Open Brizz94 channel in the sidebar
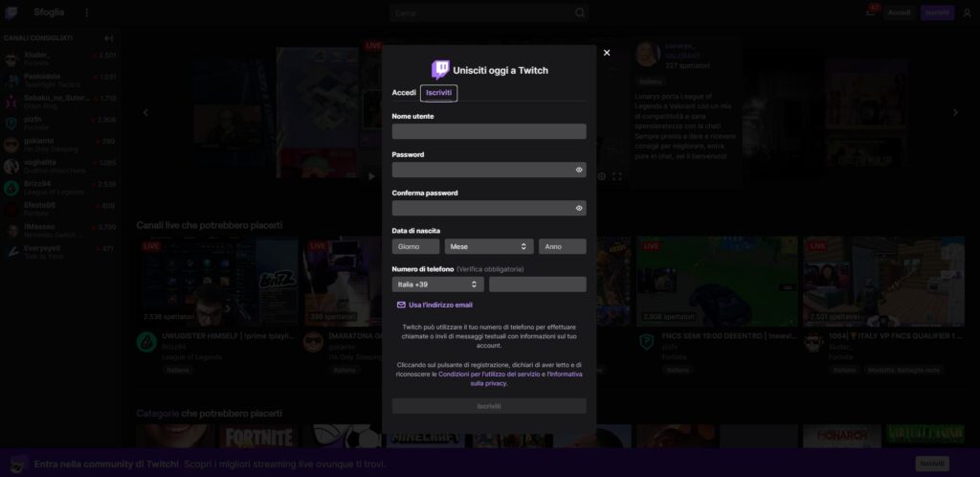 60,188
